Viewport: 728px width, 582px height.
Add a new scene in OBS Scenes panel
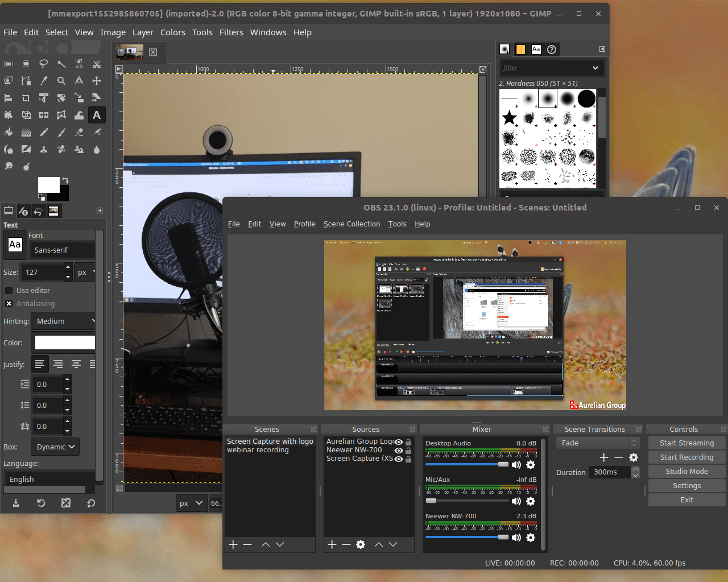[233, 544]
